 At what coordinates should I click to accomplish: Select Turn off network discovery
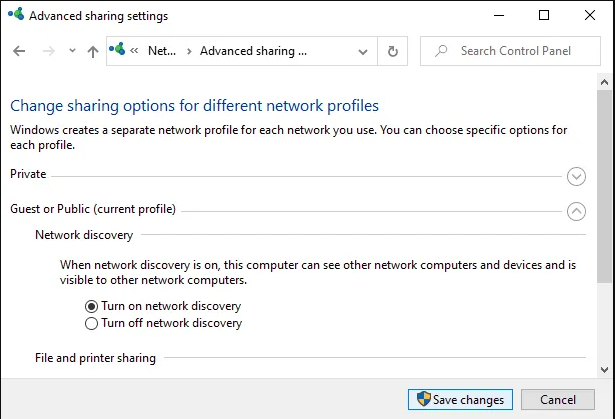point(91,323)
